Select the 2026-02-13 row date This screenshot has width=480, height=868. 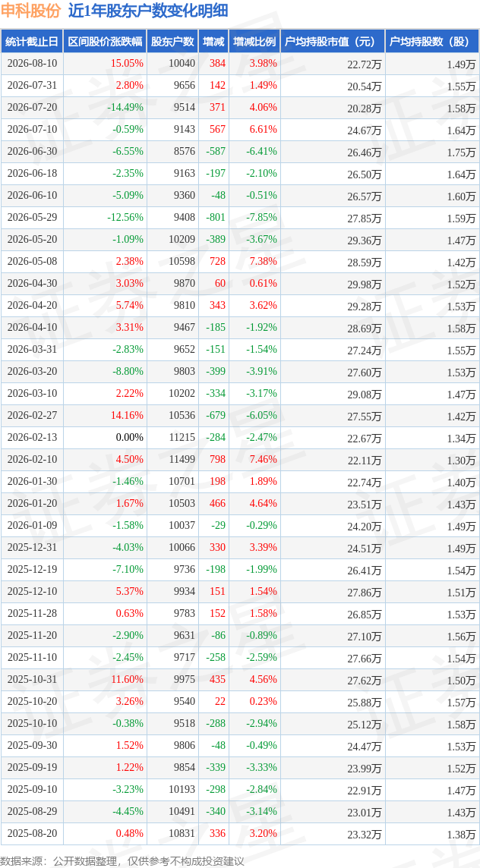32,438
